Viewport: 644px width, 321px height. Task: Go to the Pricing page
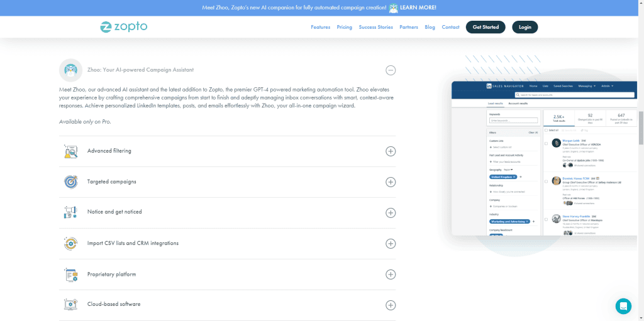pyautogui.click(x=345, y=27)
